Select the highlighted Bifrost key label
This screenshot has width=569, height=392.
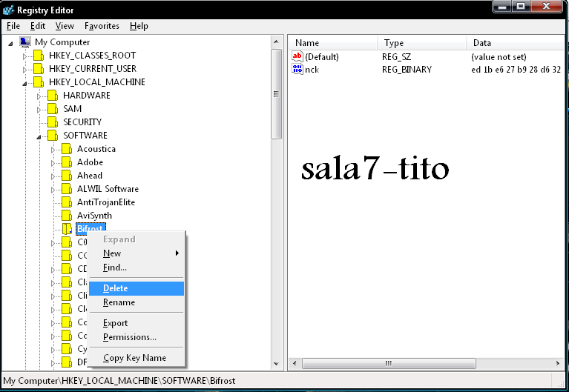[x=91, y=229]
